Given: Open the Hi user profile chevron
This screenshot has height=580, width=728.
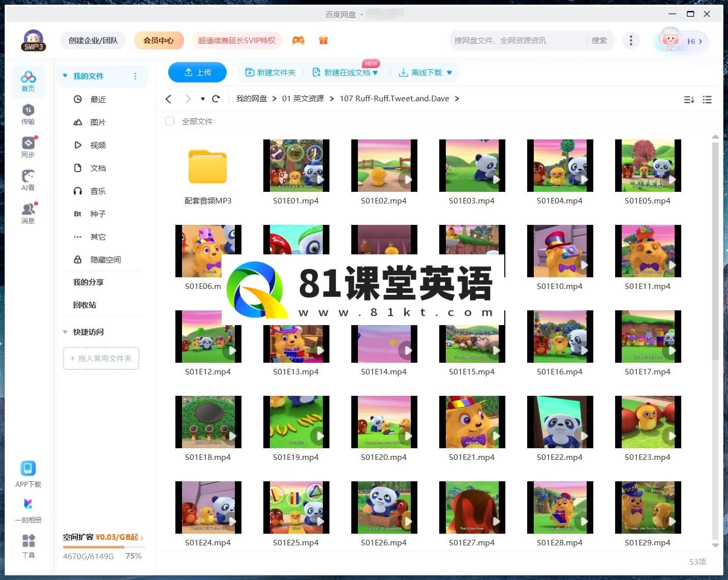Looking at the screenshot, I should (701, 41).
